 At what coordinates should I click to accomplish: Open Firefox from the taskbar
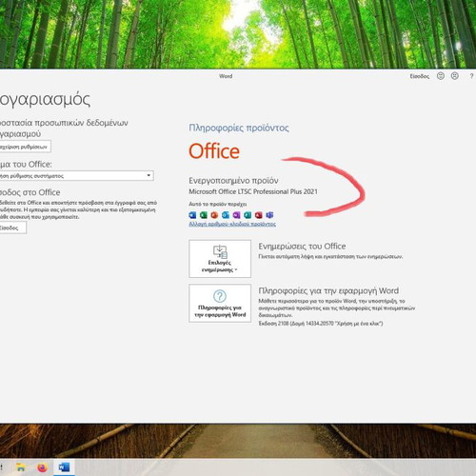[x=42, y=467]
